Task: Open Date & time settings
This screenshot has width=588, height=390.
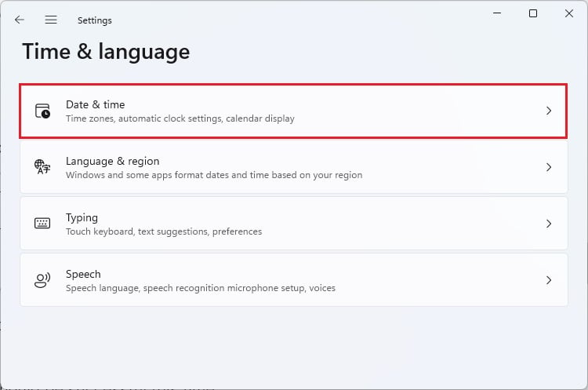Action: [x=293, y=111]
